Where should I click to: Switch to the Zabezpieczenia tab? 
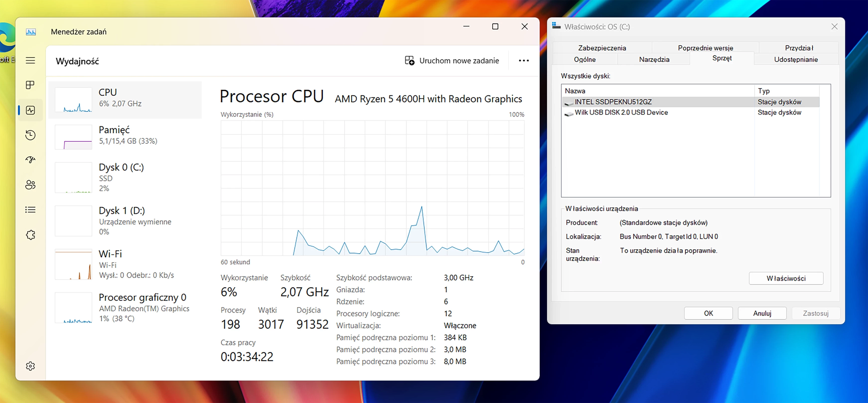(x=602, y=48)
